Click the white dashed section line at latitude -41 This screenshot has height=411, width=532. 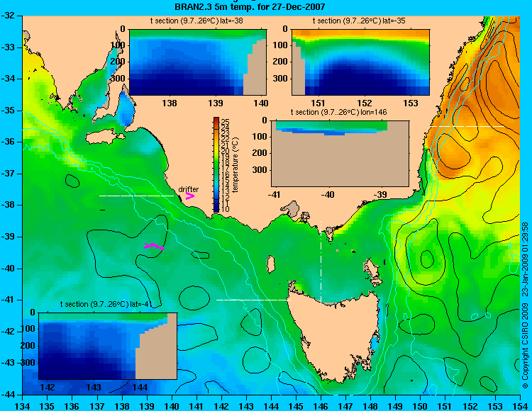pyautogui.click(x=253, y=300)
